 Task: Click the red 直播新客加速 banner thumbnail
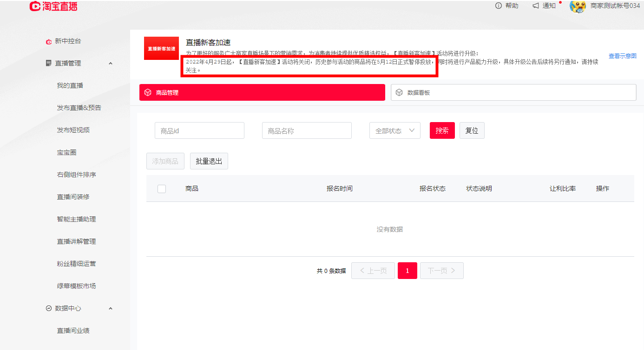tap(161, 48)
